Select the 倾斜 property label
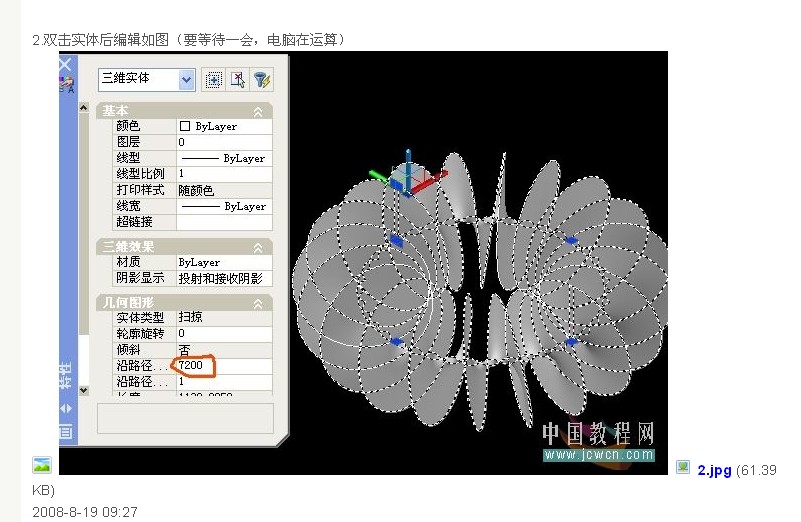The height and width of the screenshot is (522, 801). coord(128,350)
